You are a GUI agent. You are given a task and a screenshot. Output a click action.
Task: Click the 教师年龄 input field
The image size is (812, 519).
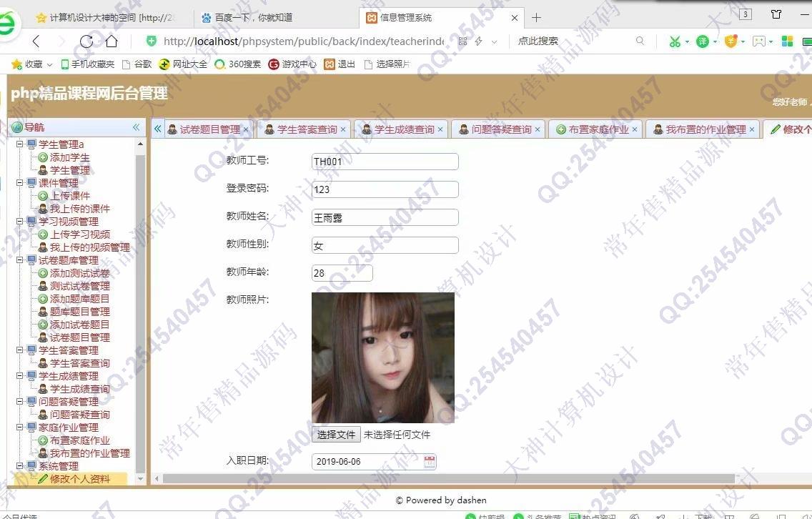[x=342, y=273]
